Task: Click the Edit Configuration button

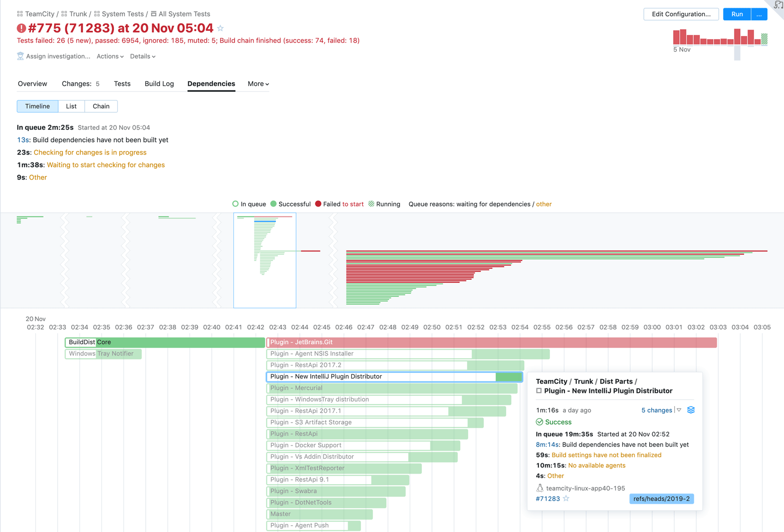Action: 681,14
